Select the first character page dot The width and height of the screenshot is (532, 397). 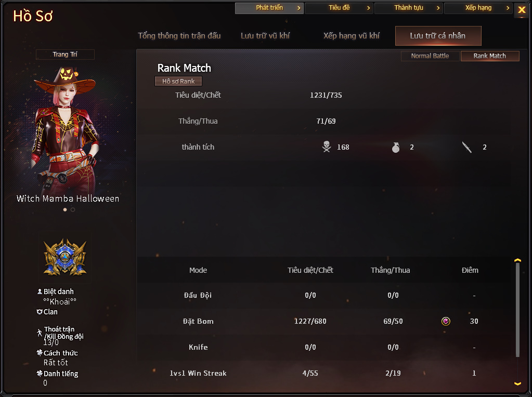65,209
